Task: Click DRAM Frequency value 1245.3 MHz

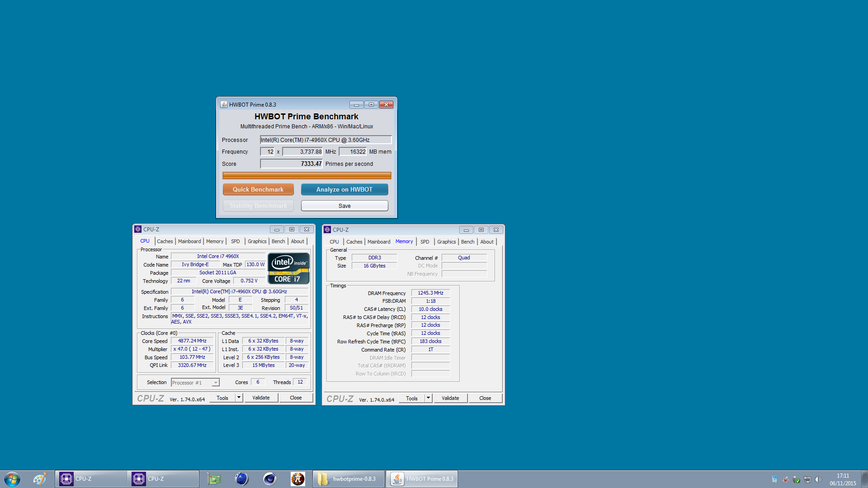Action: tap(430, 293)
